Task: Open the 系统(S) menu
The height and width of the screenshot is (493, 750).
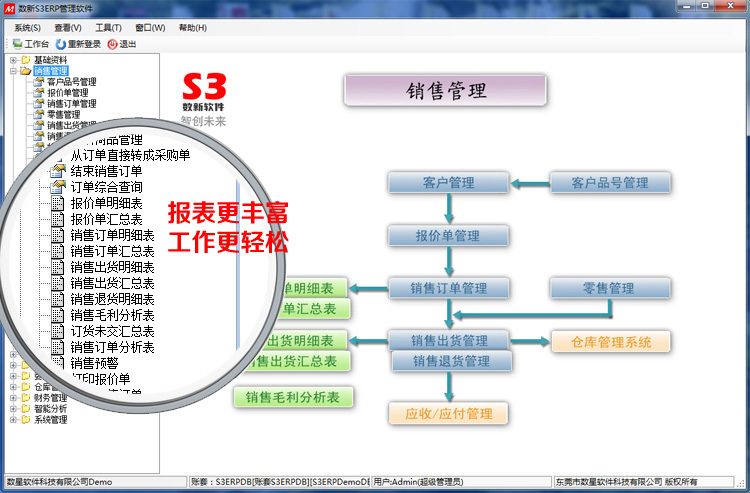Action: (27, 28)
